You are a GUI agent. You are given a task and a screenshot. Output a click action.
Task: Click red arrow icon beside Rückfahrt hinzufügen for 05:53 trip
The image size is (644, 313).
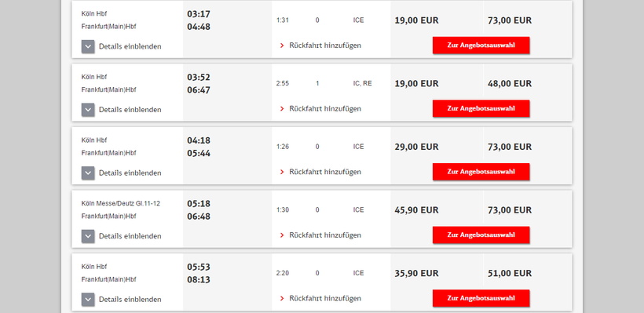(x=282, y=298)
